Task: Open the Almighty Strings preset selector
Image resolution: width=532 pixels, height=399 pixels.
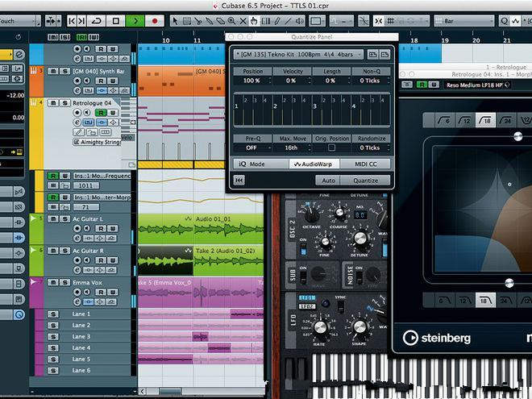Action: pyautogui.click(x=98, y=142)
